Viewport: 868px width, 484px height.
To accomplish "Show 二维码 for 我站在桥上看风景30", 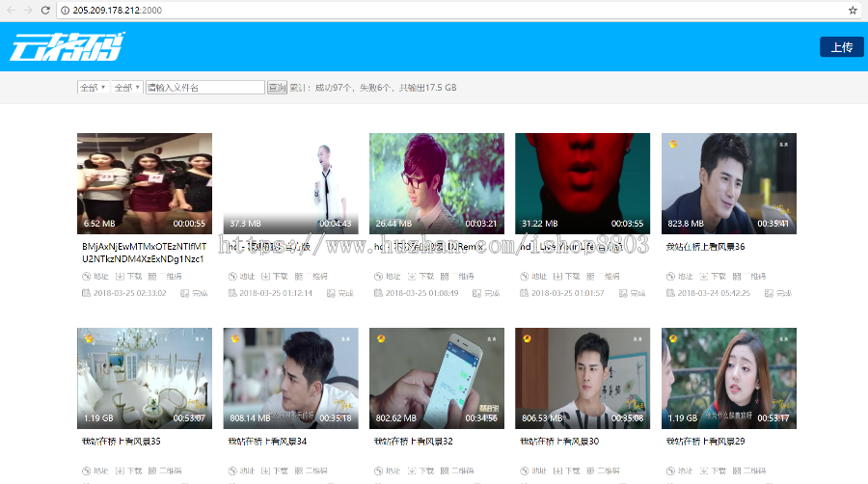I will coord(603,471).
